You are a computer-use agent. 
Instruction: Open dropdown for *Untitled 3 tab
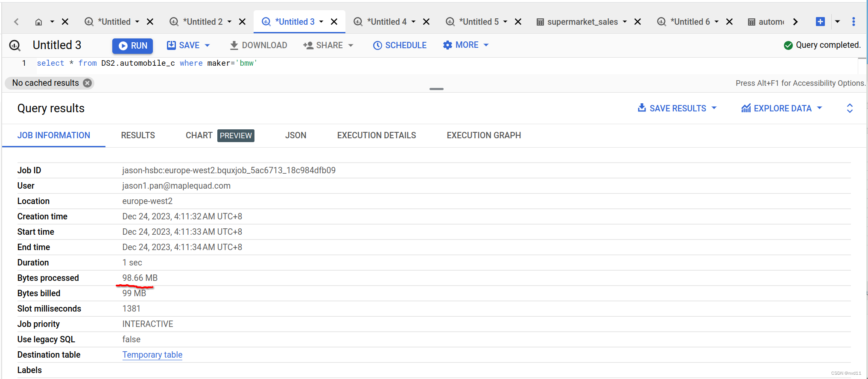[321, 22]
